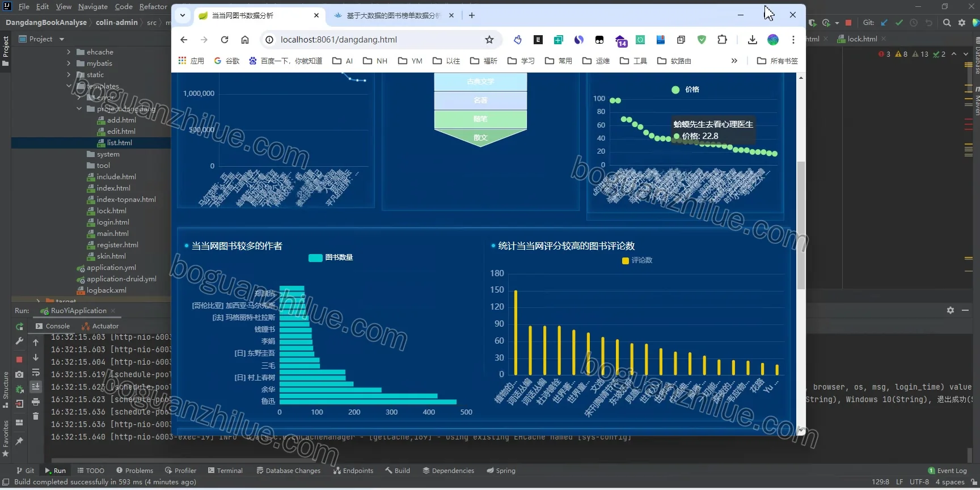The image size is (980, 490).
Task: Show more bookmarks via double chevron
Action: (734, 61)
